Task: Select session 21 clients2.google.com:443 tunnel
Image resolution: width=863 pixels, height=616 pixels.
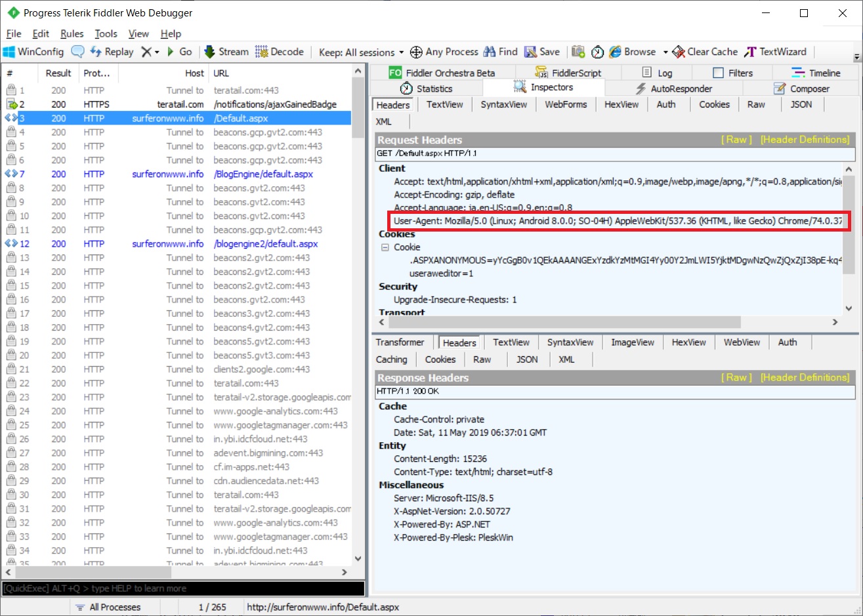Action: point(177,369)
